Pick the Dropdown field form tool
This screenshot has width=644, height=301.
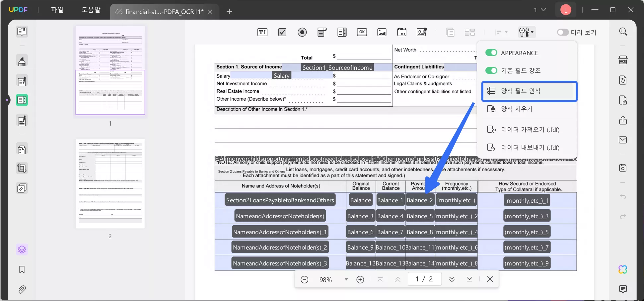click(322, 32)
